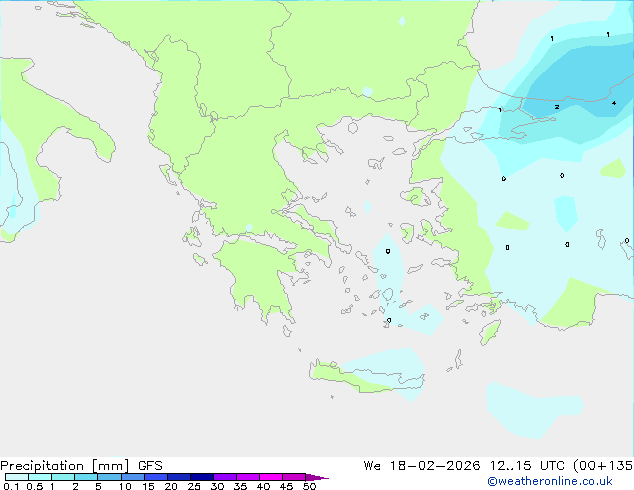Click the '10' legend label
Screen dimensions: 634x490
coord(125,486)
